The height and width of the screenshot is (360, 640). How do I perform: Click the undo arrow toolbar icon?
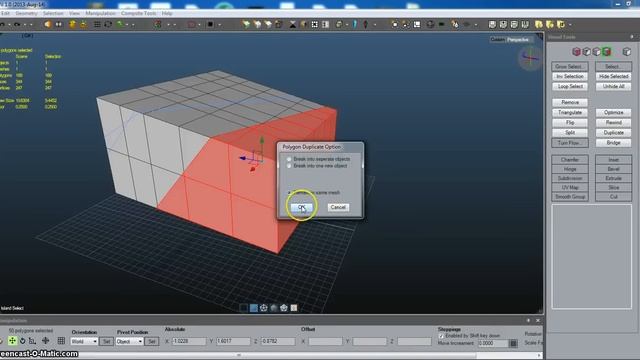pos(3,24)
